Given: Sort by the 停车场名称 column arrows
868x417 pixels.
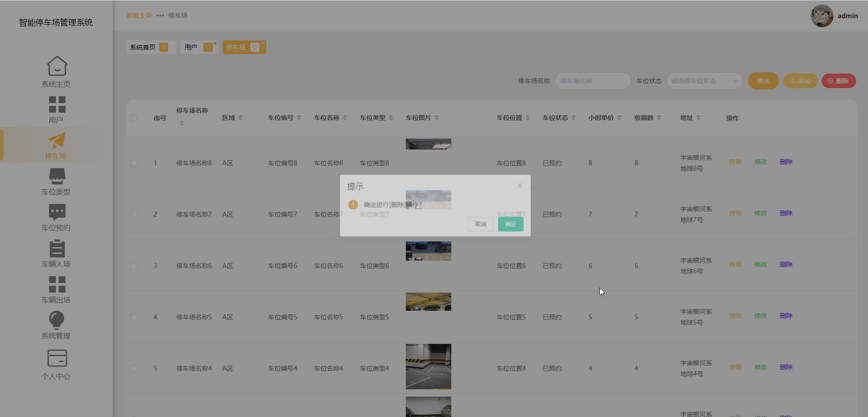Looking at the screenshot, I should point(182,123).
